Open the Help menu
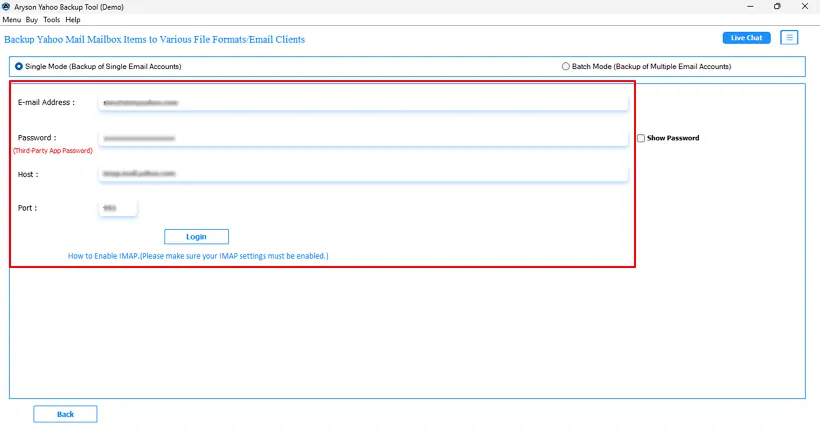Image resolution: width=820 pixels, height=432 pixels. click(73, 20)
